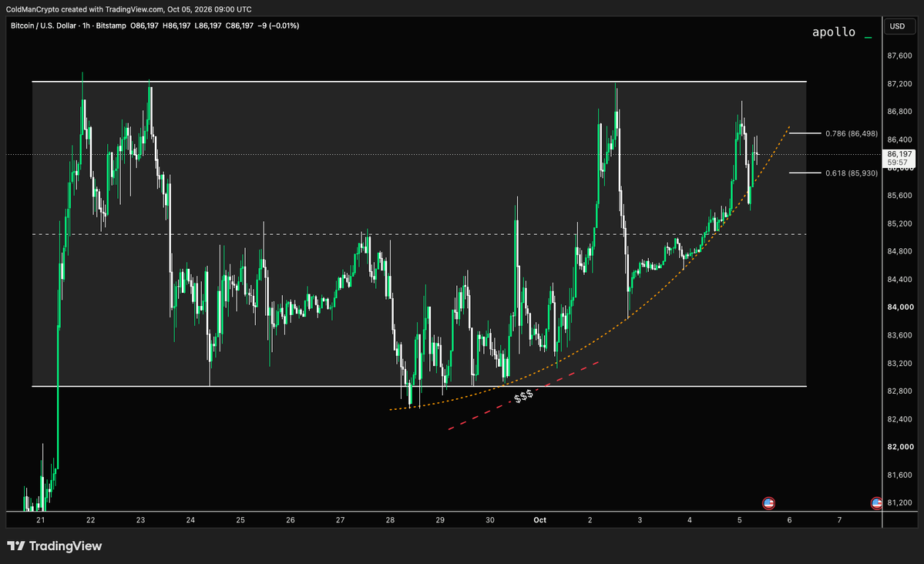Click the 85,200 price axis label

[899, 224]
